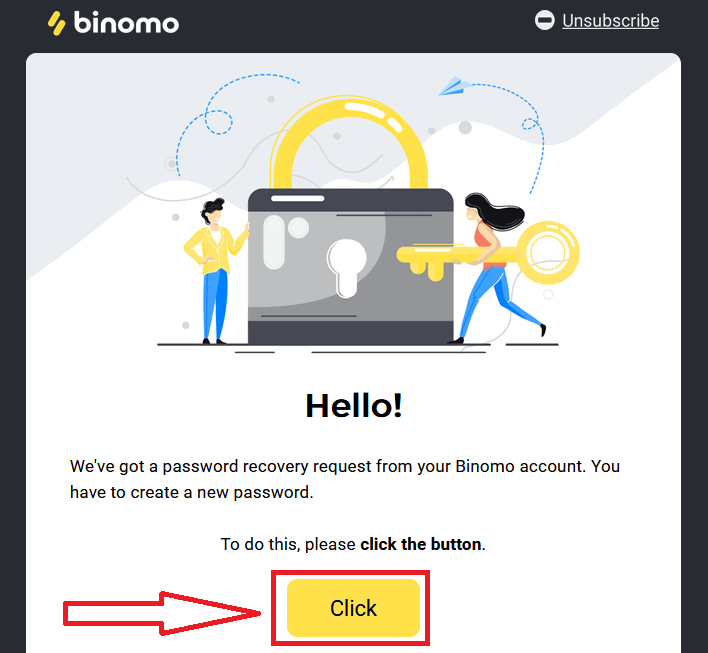Click the dark bottom band of the padlock

tap(349, 333)
